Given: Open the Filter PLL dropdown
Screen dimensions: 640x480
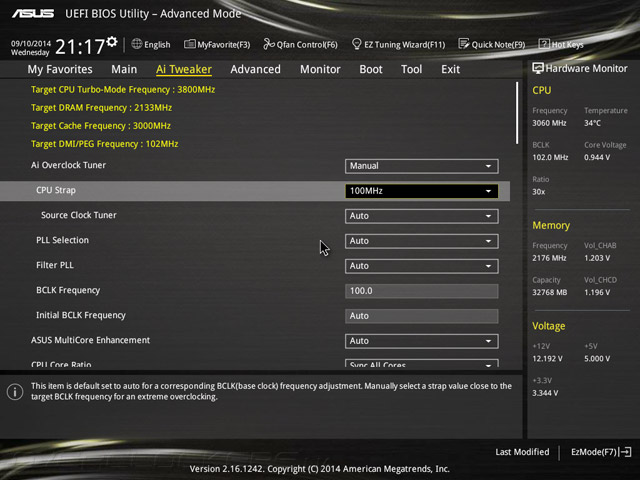Looking at the screenshot, I should (422, 266).
